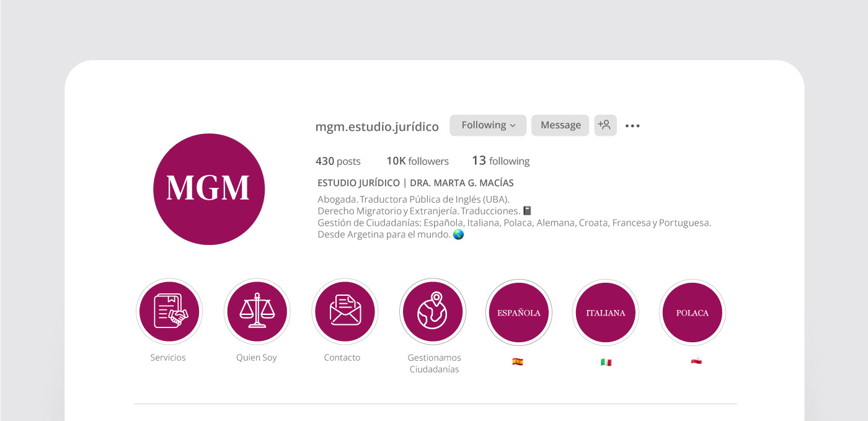Click the globe emoji in bio
868x421 pixels.
tap(458, 234)
